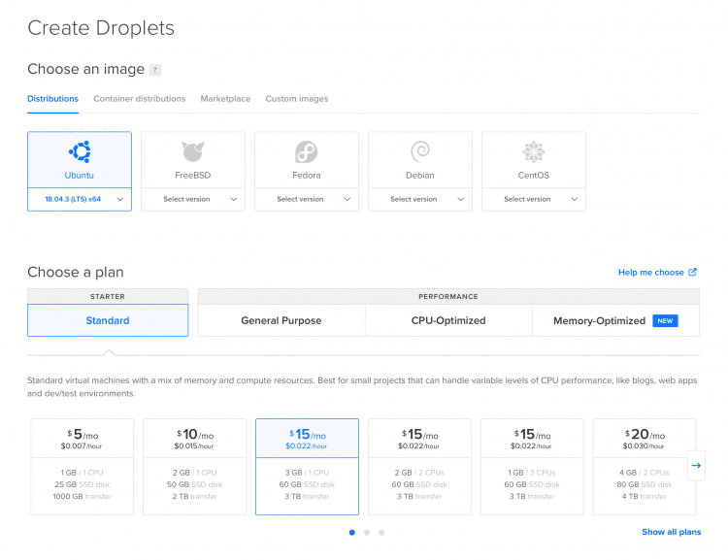Click the PERFORMANCE section header
The height and width of the screenshot is (560, 728).
point(448,296)
